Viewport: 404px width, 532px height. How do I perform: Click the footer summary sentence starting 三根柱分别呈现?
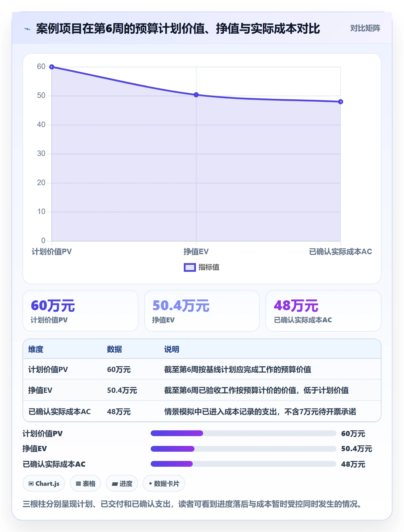(192, 504)
